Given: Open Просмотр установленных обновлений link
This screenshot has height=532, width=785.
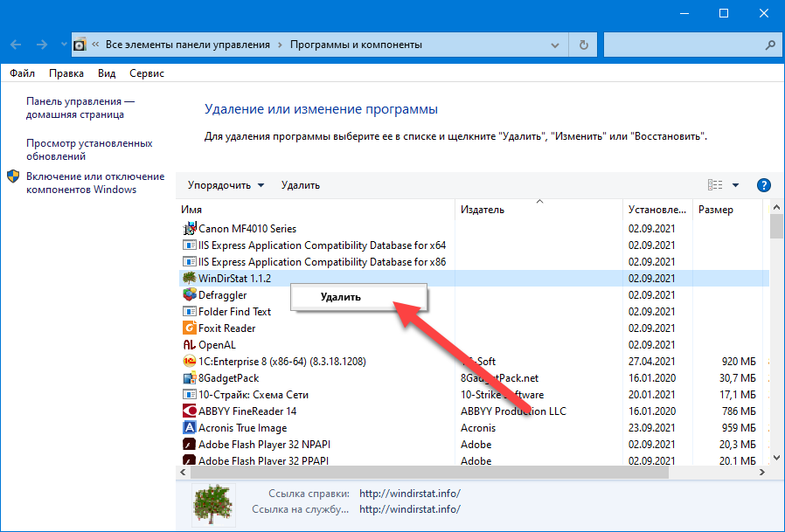Looking at the screenshot, I should (89, 149).
